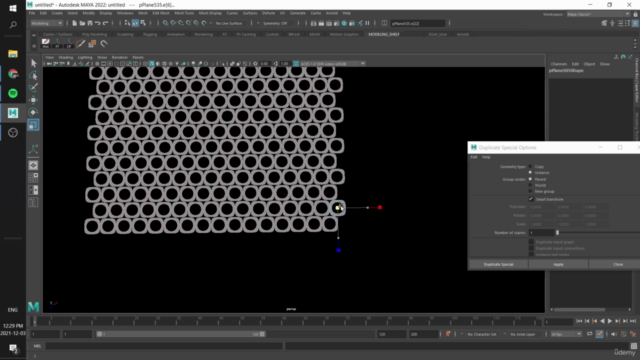
Task: Select Copy geometry type radio
Action: (530, 167)
